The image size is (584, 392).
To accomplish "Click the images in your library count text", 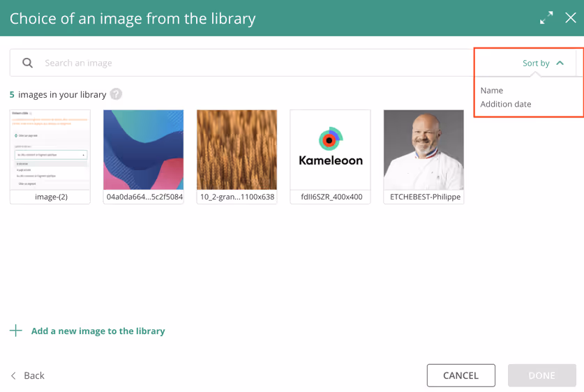I will pos(58,95).
